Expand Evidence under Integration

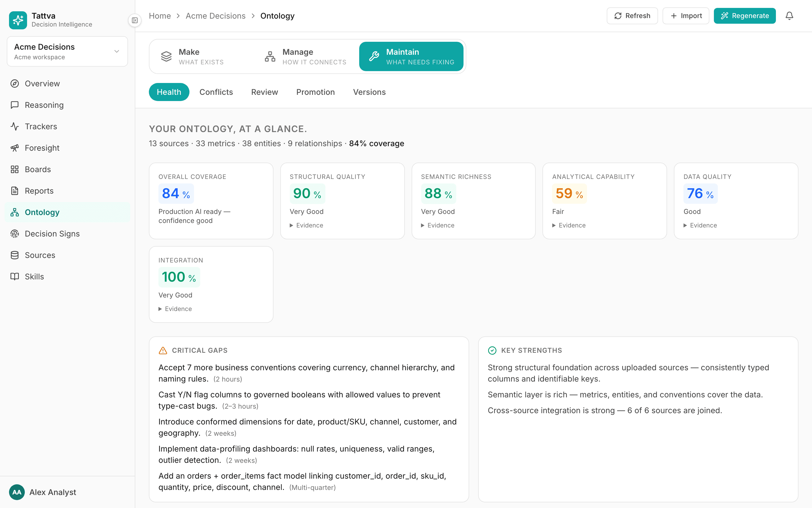[175, 309]
